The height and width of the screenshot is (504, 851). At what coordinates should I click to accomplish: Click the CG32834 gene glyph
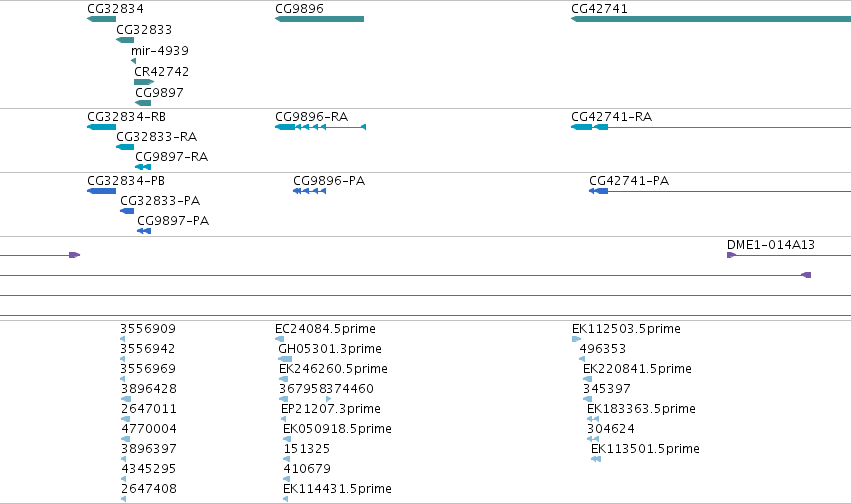[101, 19]
